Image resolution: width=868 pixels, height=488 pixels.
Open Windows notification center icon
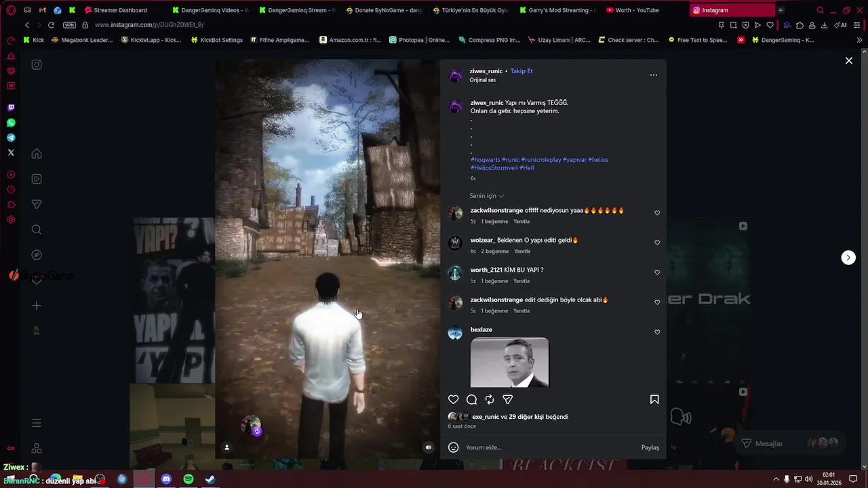tap(853, 479)
